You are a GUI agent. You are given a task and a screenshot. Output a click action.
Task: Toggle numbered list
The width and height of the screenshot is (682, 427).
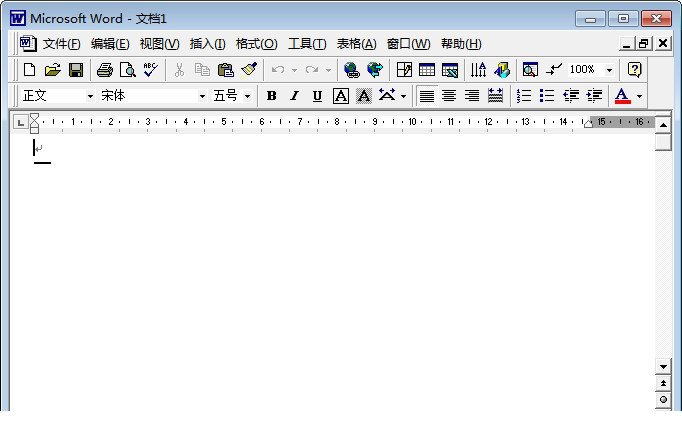click(x=524, y=96)
